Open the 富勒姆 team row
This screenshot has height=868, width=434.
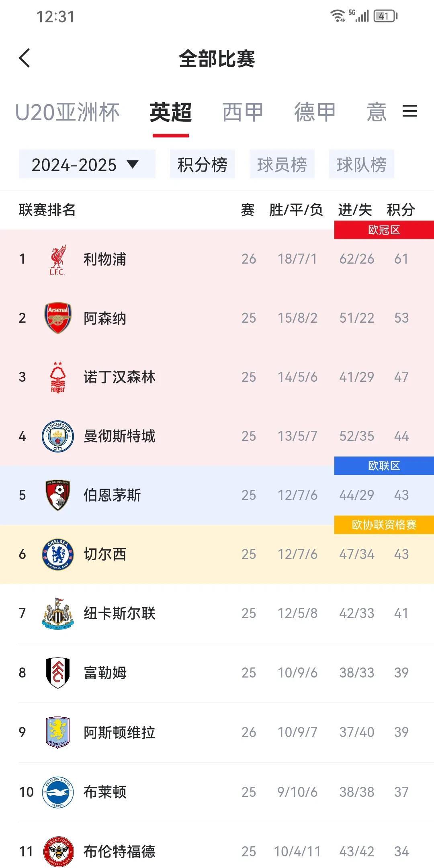tap(217, 672)
